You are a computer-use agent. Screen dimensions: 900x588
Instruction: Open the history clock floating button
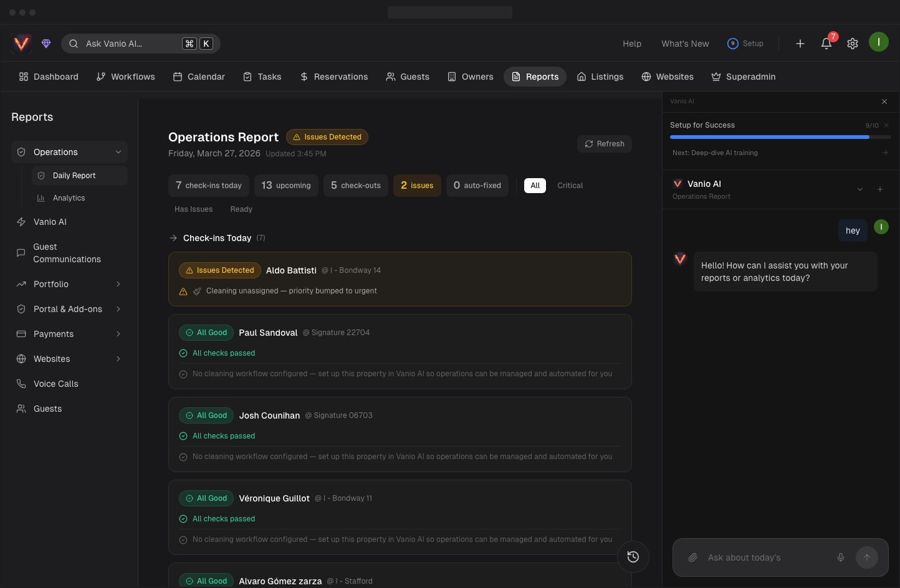tap(633, 557)
